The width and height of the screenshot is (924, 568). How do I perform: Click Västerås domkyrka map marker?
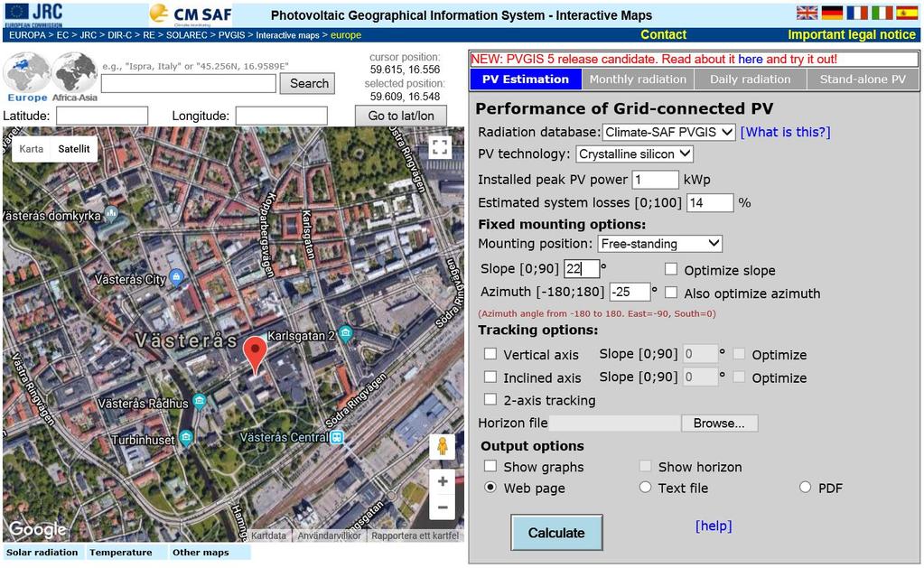pos(111,213)
